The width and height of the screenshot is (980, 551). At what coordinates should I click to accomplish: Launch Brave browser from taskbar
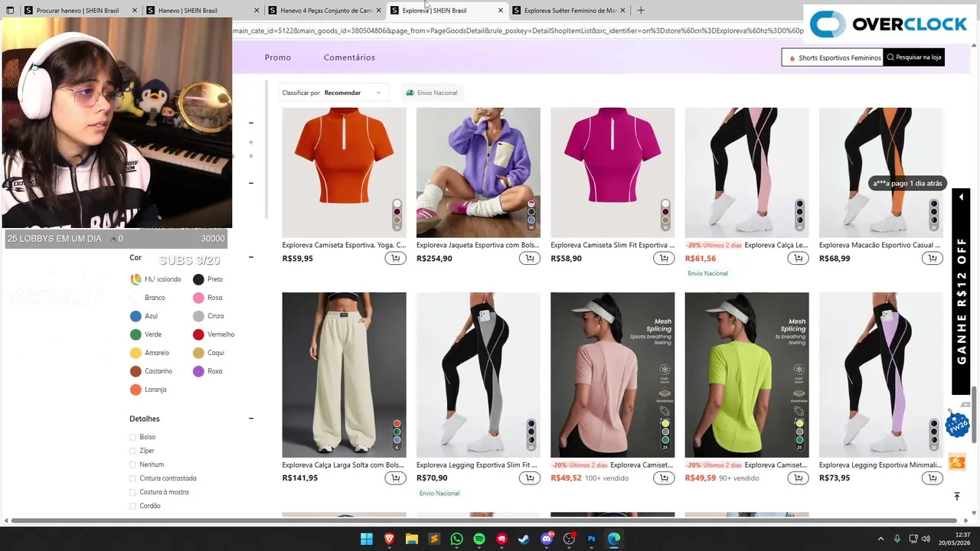(x=389, y=539)
